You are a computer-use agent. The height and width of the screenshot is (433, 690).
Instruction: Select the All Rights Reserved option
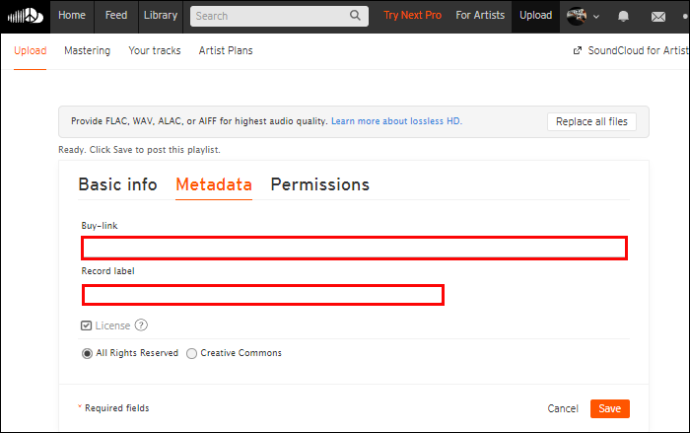tap(87, 353)
